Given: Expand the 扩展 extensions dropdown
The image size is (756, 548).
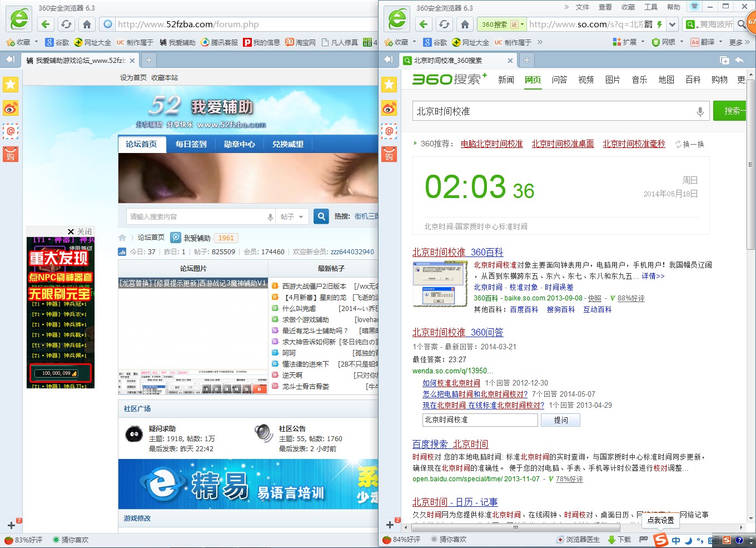Looking at the screenshot, I should pyautogui.click(x=643, y=42).
